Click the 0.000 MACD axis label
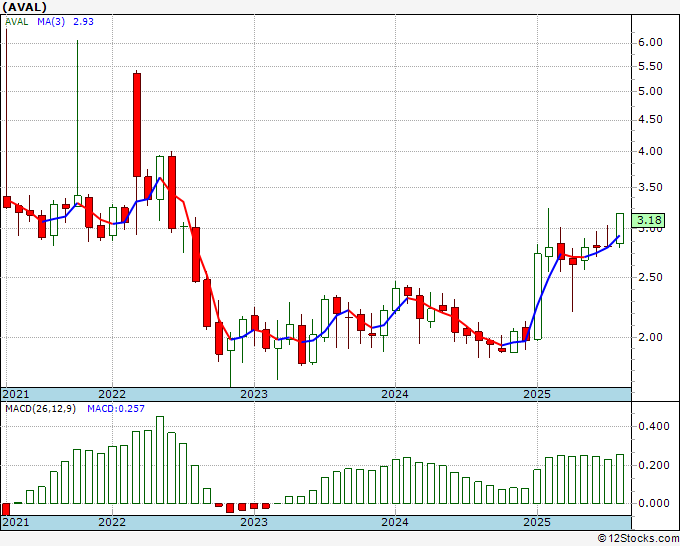The image size is (680, 546). 654,503
